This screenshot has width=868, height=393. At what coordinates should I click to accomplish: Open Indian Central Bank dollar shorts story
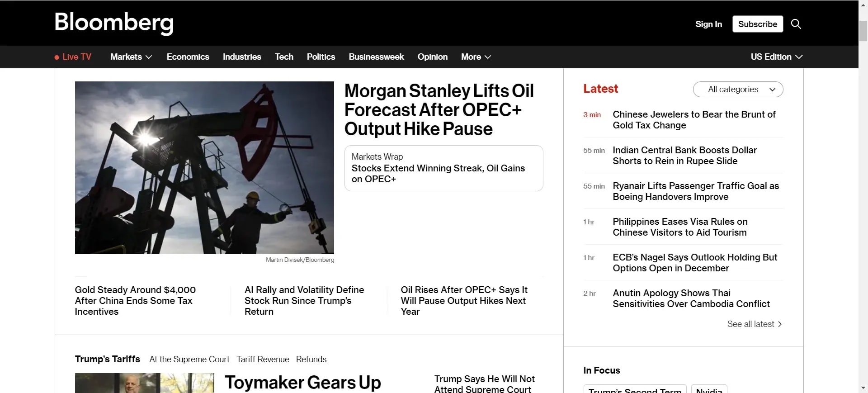pos(684,156)
